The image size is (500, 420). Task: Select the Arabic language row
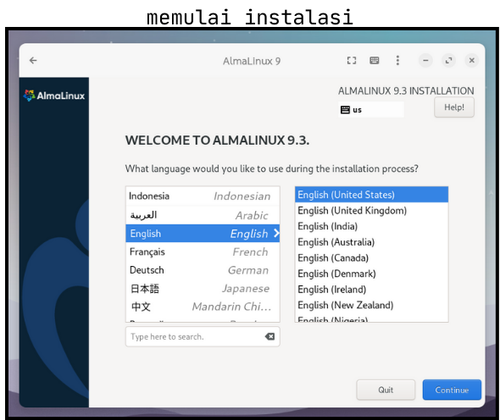click(x=203, y=215)
